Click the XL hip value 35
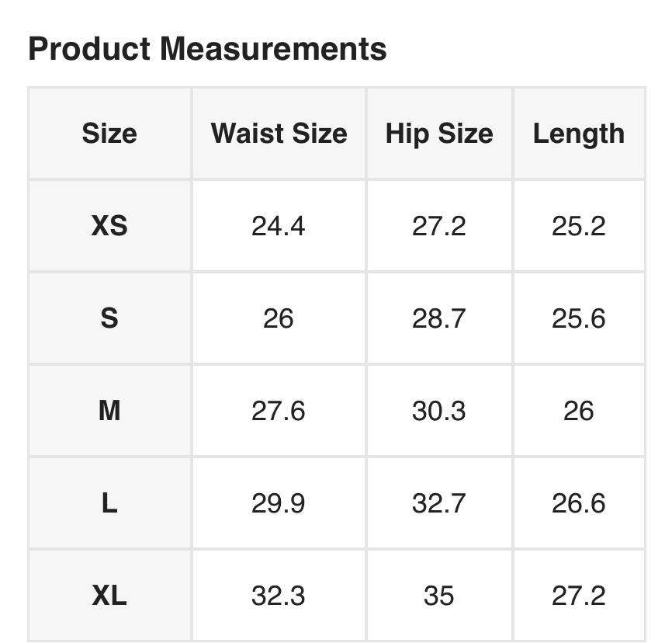672x643 pixels. point(439,596)
